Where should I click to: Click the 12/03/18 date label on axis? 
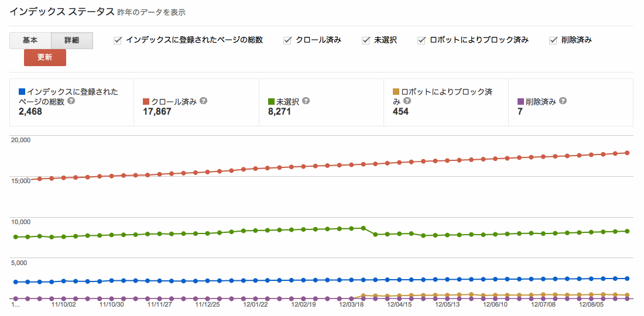coord(352,304)
